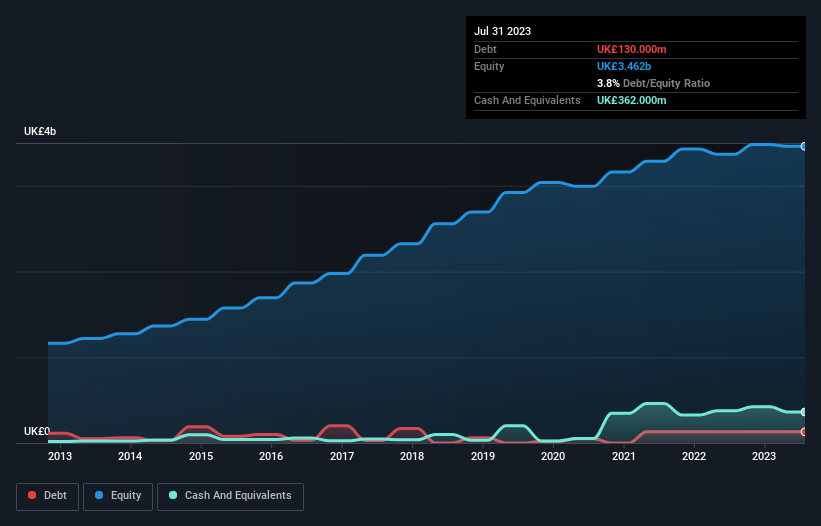Viewport: 821px width, 526px height.
Task: Click the red Debt endpoint marker
Action: 804,432
